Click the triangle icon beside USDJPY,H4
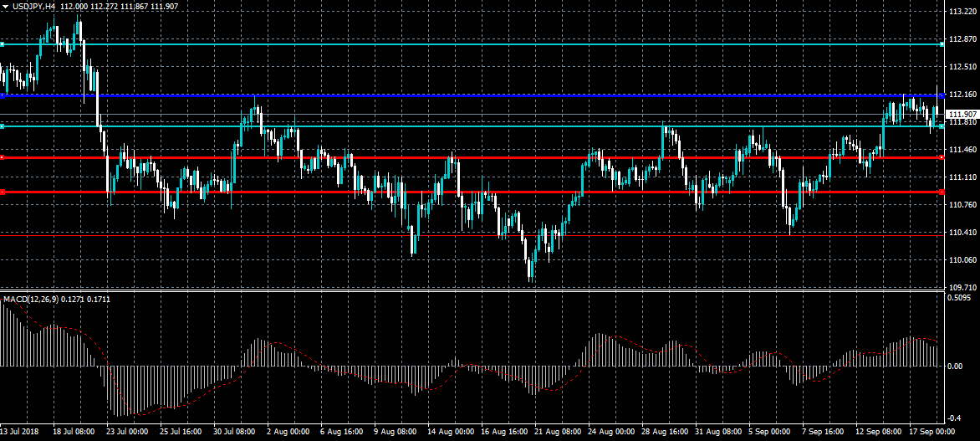 pyautogui.click(x=6, y=5)
